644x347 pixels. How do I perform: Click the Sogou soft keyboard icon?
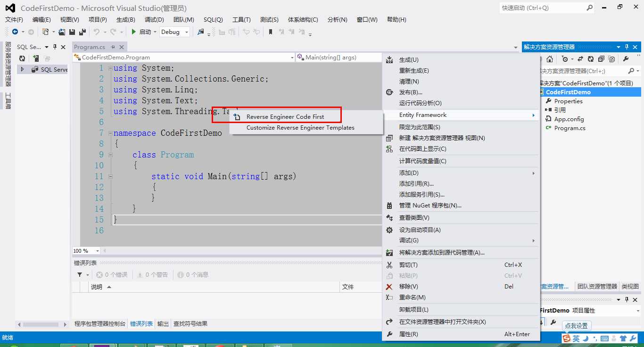(604, 339)
